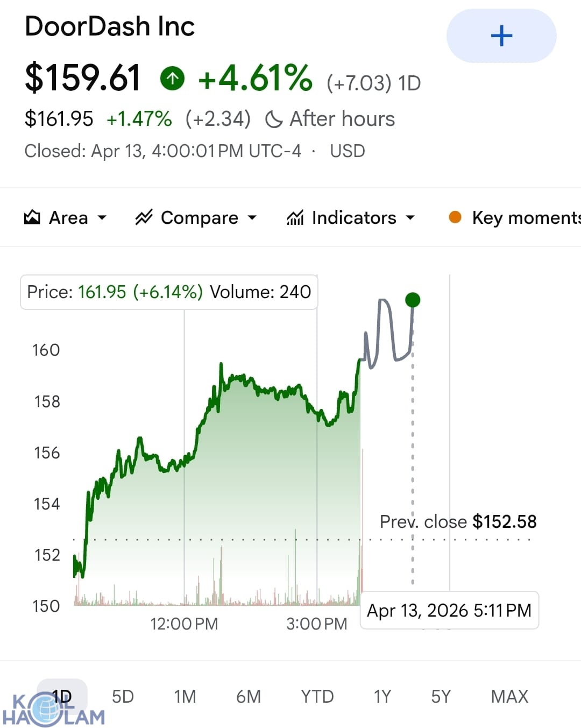Select the 1M time range
This screenshot has width=581, height=728.
pyautogui.click(x=185, y=696)
